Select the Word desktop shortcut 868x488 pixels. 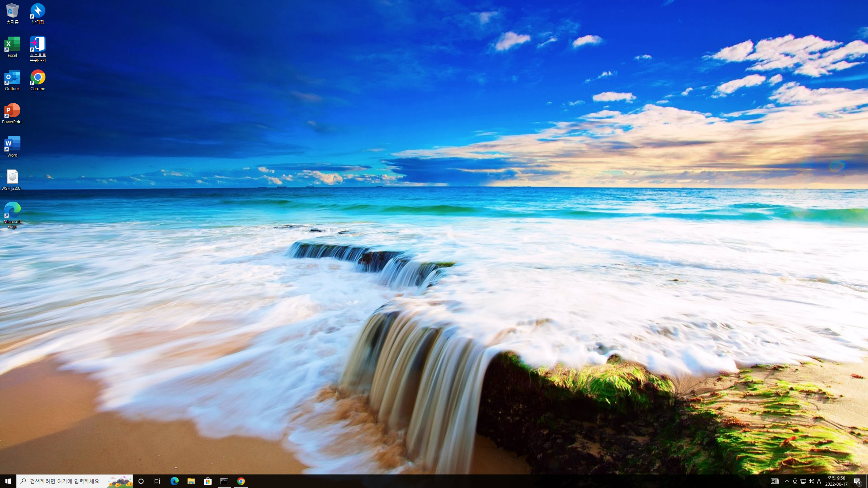[x=13, y=147]
